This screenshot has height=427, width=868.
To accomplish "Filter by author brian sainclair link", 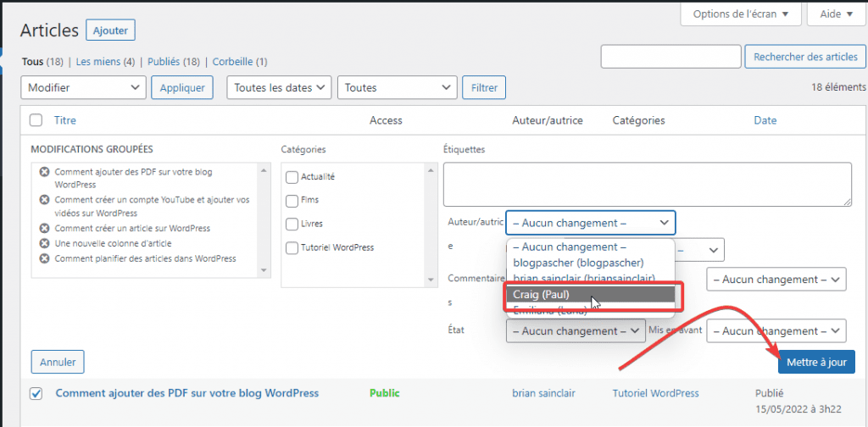I will point(543,393).
